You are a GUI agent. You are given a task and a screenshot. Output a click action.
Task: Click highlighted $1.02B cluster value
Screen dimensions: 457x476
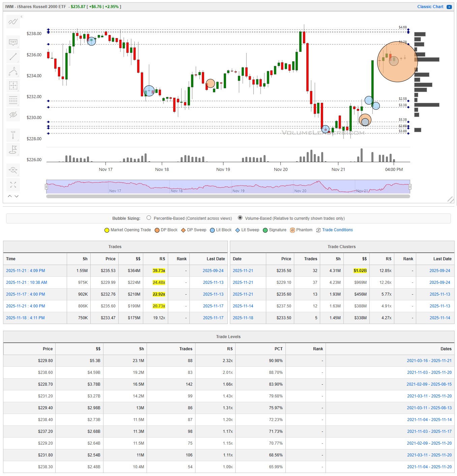tap(360, 271)
